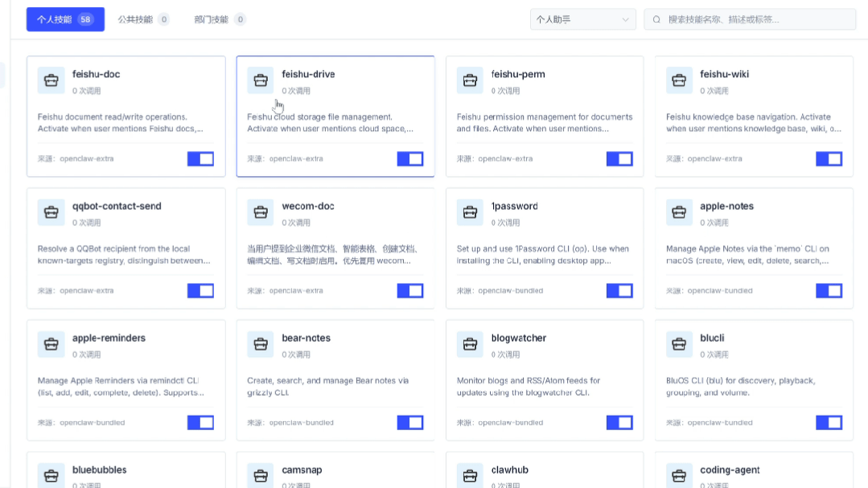The height and width of the screenshot is (488, 868).
Task: Click the qqbot-contact-send skill icon
Action: [51, 212]
